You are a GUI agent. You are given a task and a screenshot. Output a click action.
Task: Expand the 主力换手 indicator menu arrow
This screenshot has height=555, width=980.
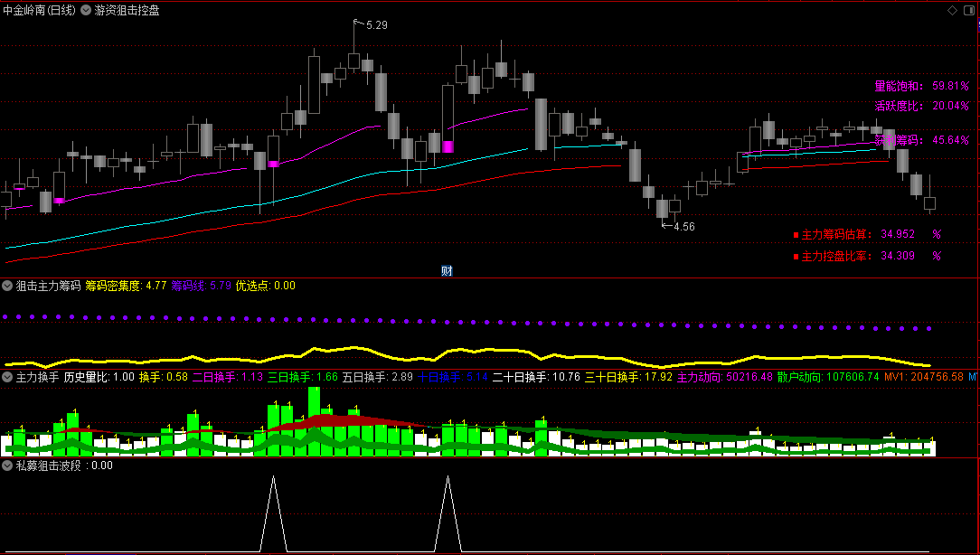[x=7, y=377]
